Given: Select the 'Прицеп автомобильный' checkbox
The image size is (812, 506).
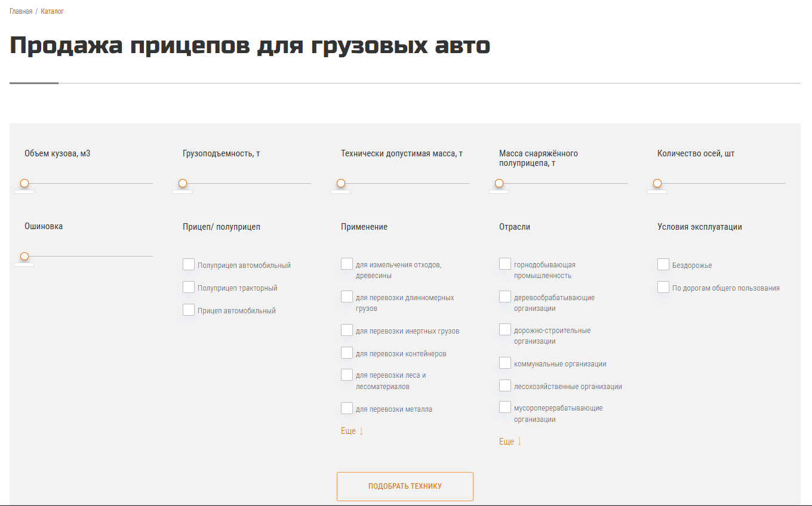Looking at the screenshot, I should click(x=189, y=310).
